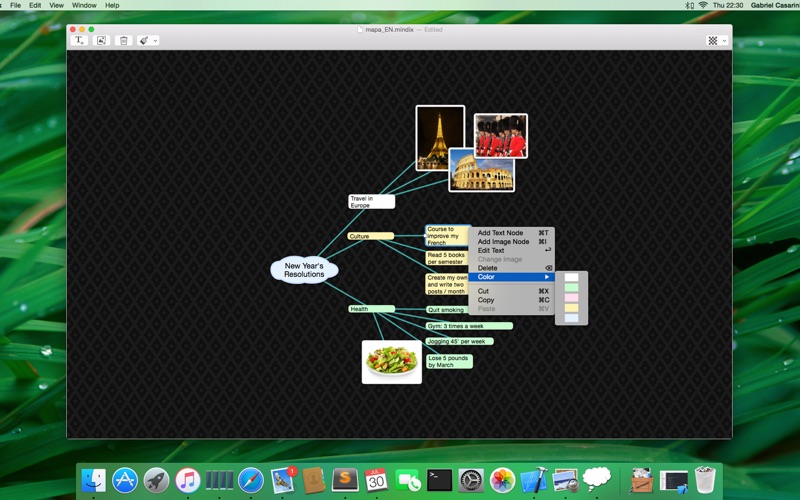Click the mapa_EN.mindix document title

[389, 30]
